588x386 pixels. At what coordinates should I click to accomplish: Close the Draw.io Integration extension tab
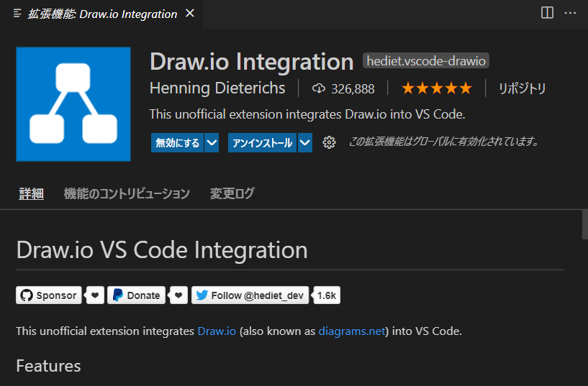[x=190, y=14]
